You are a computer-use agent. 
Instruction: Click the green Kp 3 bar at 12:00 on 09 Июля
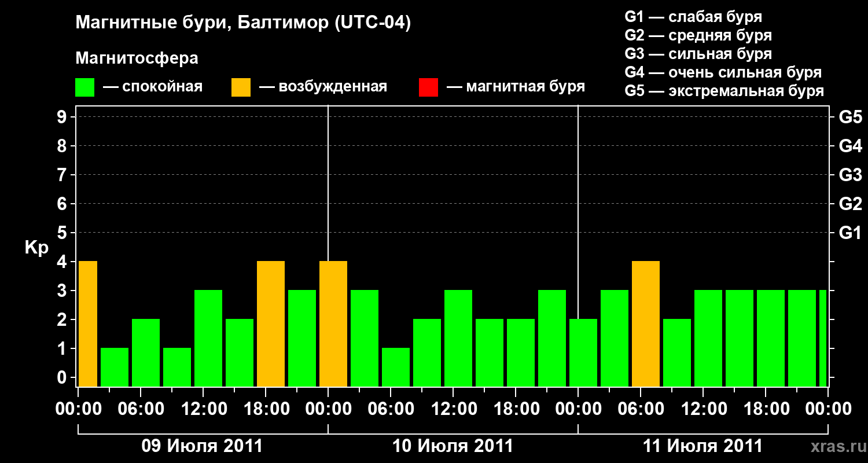(x=208, y=338)
